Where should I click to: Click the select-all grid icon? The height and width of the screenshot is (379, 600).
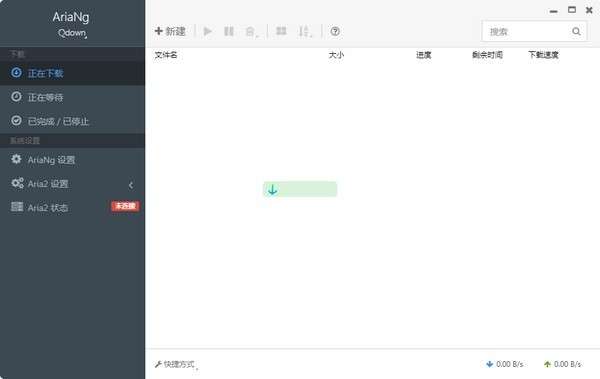[281, 31]
